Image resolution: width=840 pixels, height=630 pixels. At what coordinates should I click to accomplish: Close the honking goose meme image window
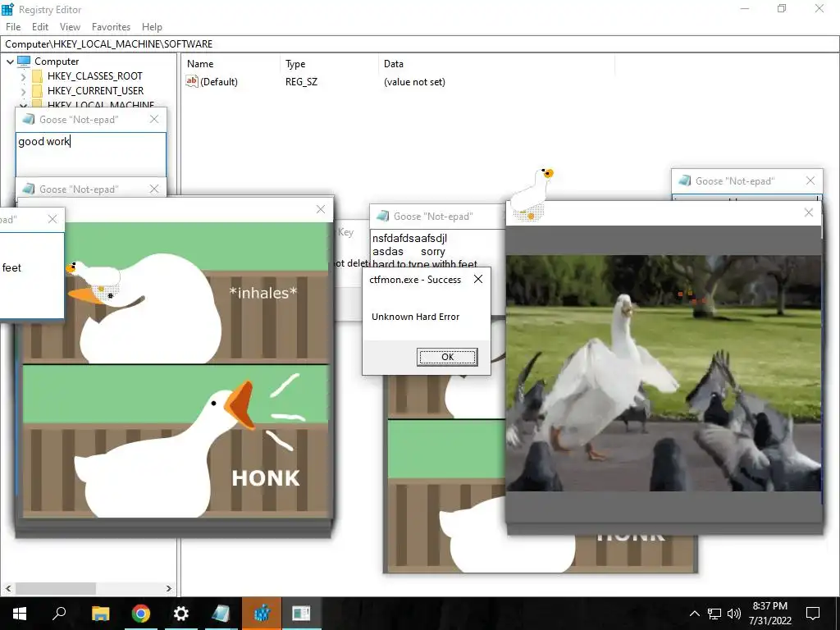[321, 209]
